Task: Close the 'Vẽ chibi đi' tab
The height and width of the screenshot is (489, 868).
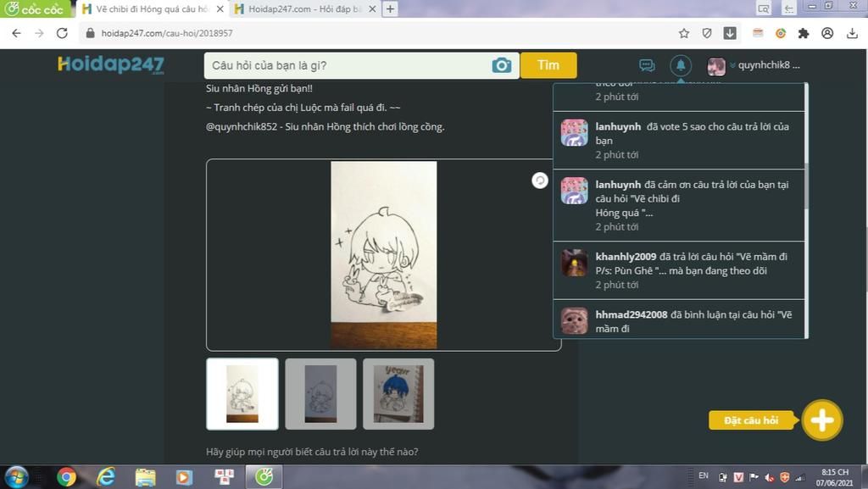Action: click(220, 9)
